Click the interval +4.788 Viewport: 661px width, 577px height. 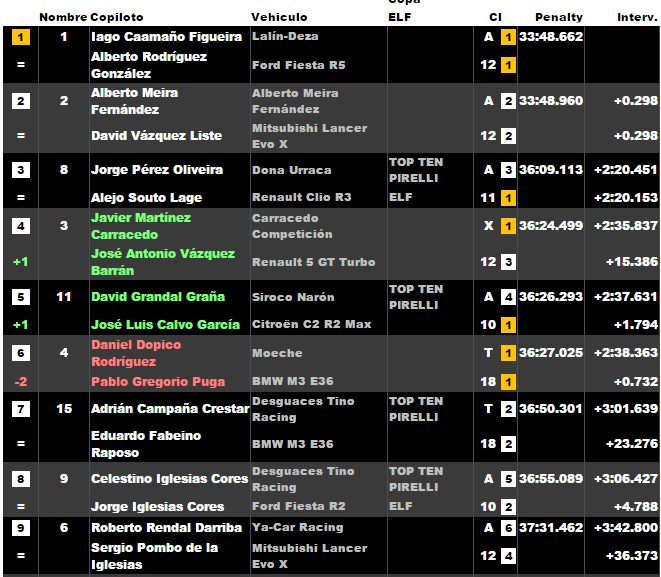636,506
